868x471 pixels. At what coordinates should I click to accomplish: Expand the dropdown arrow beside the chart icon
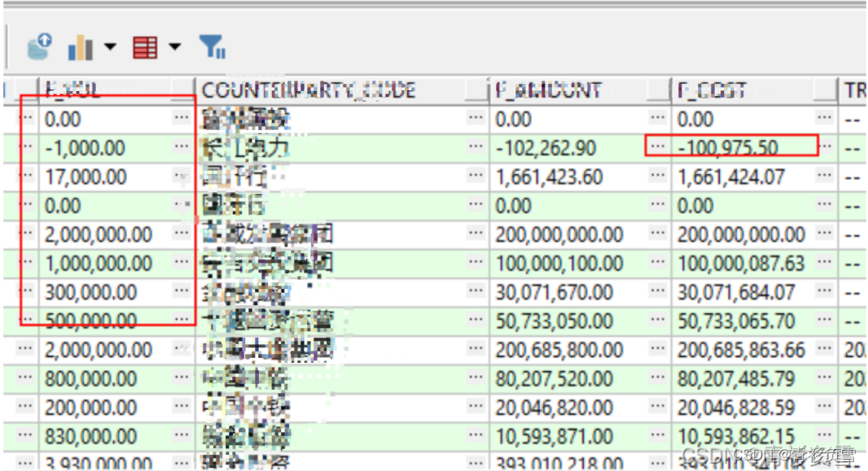[x=110, y=46]
